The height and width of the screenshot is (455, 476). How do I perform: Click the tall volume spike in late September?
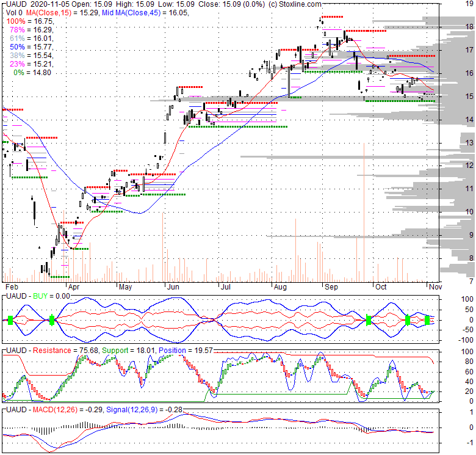pyautogui.click(x=364, y=213)
